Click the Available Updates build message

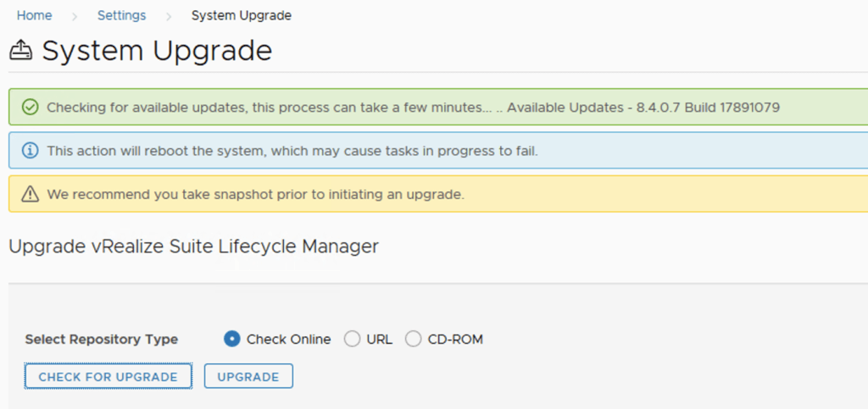(643, 108)
